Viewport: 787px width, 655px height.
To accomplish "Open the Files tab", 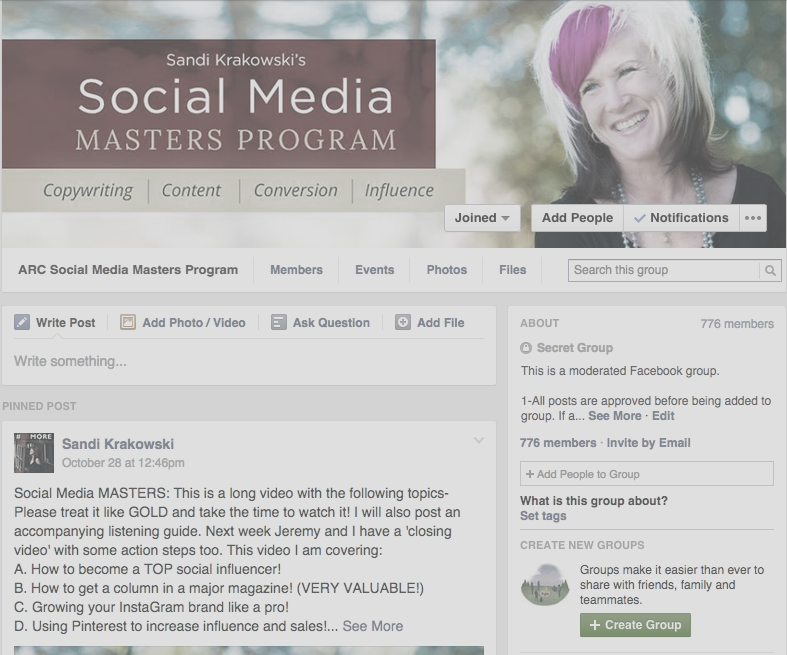I will point(512,270).
